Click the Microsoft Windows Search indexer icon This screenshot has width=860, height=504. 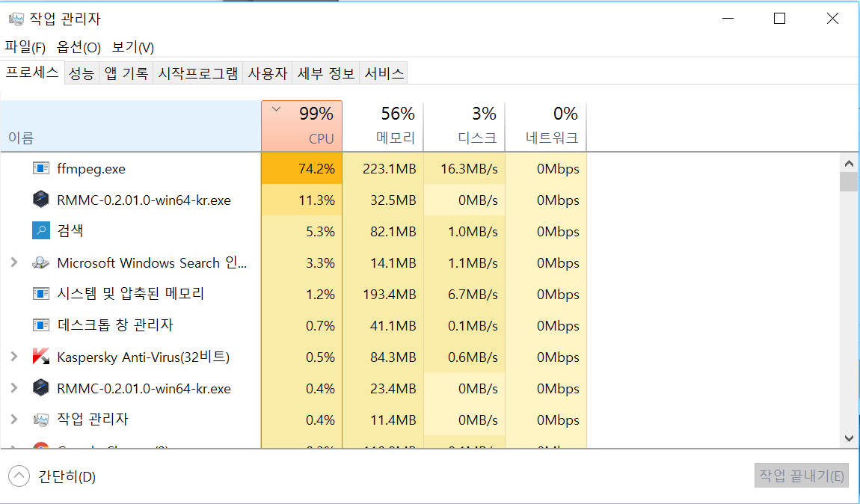[x=41, y=262]
